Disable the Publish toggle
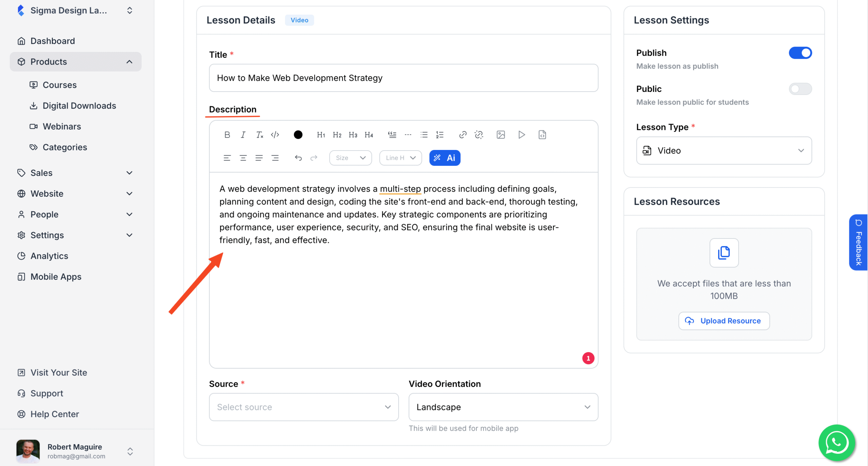The image size is (868, 466). pyautogui.click(x=800, y=53)
